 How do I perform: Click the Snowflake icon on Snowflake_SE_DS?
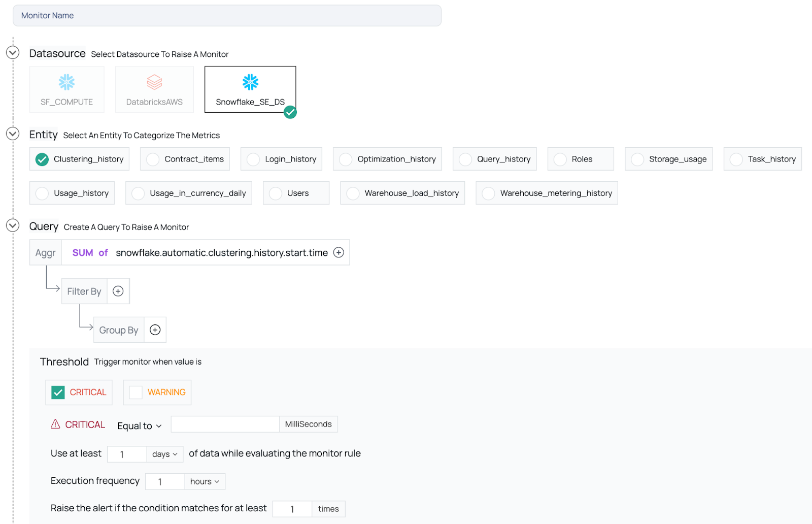point(250,82)
